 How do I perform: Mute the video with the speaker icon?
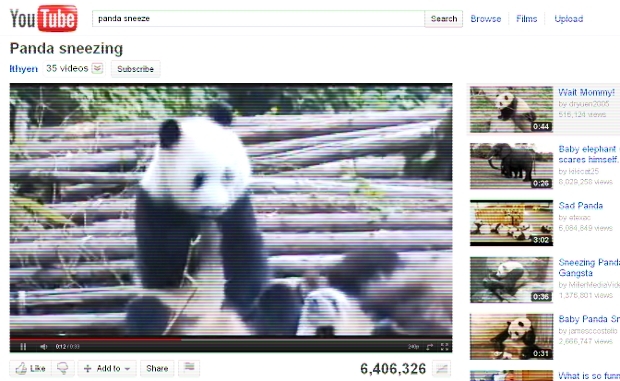coord(43,347)
